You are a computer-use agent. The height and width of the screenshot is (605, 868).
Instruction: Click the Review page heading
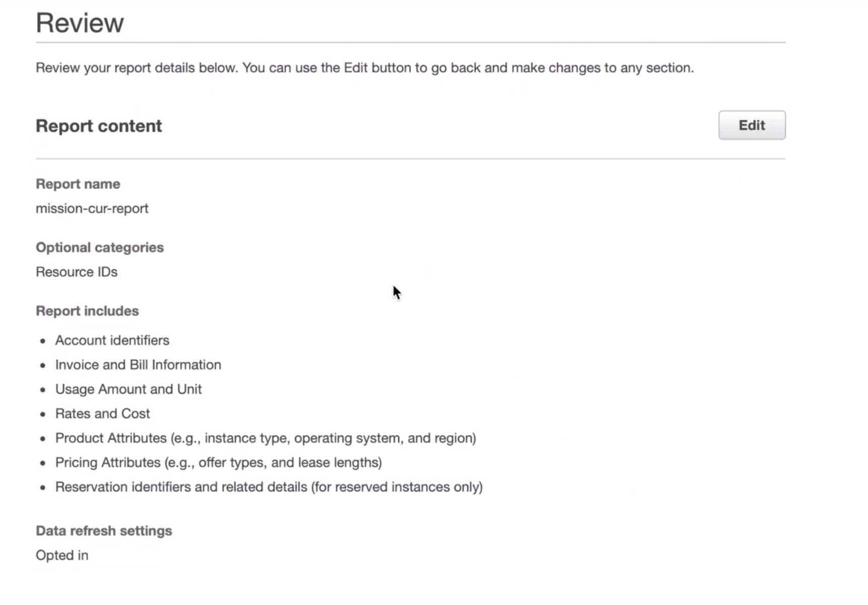point(80,23)
